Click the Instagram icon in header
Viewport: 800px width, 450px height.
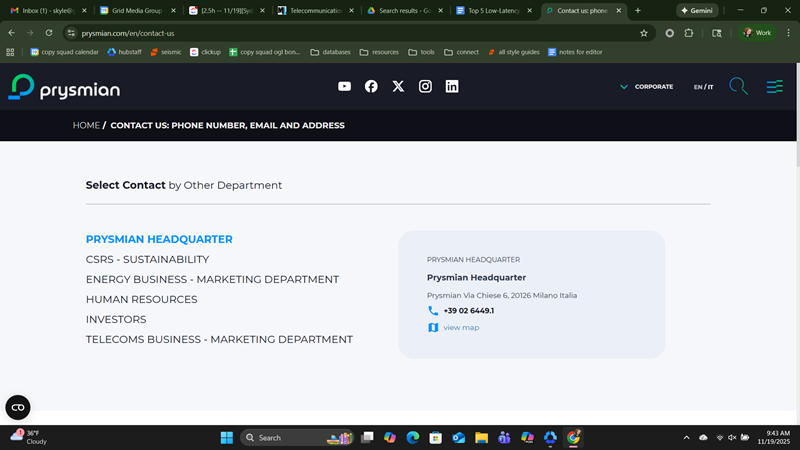tap(425, 87)
